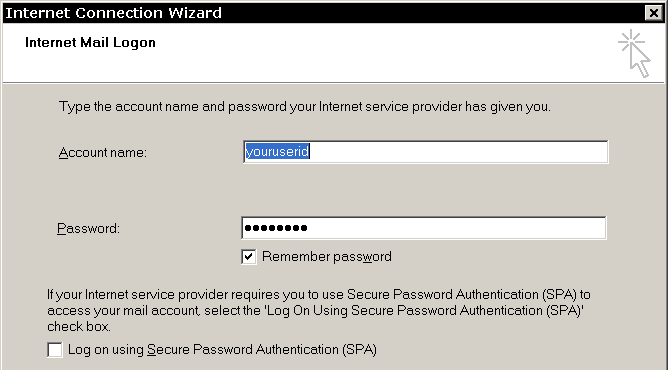Screen dimensions: 668x370
Task: Click the highlighted 'youruserid' text
Action: tap(277, 152)
